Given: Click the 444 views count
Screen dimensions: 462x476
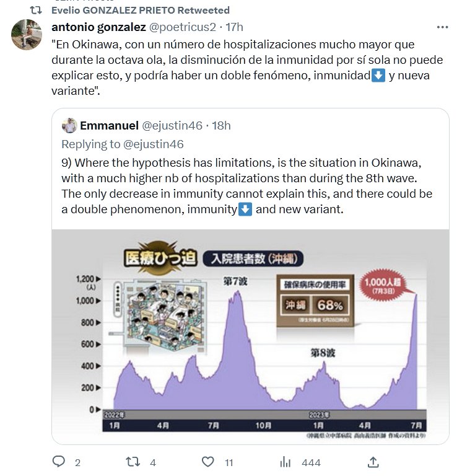Looking at the screenshot, I should click(311, 462).
